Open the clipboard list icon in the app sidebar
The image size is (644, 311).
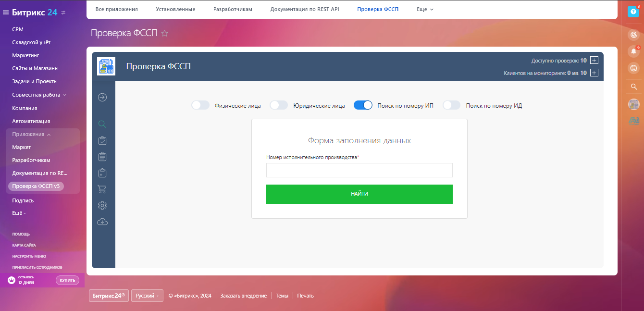(x=102, y=156)
